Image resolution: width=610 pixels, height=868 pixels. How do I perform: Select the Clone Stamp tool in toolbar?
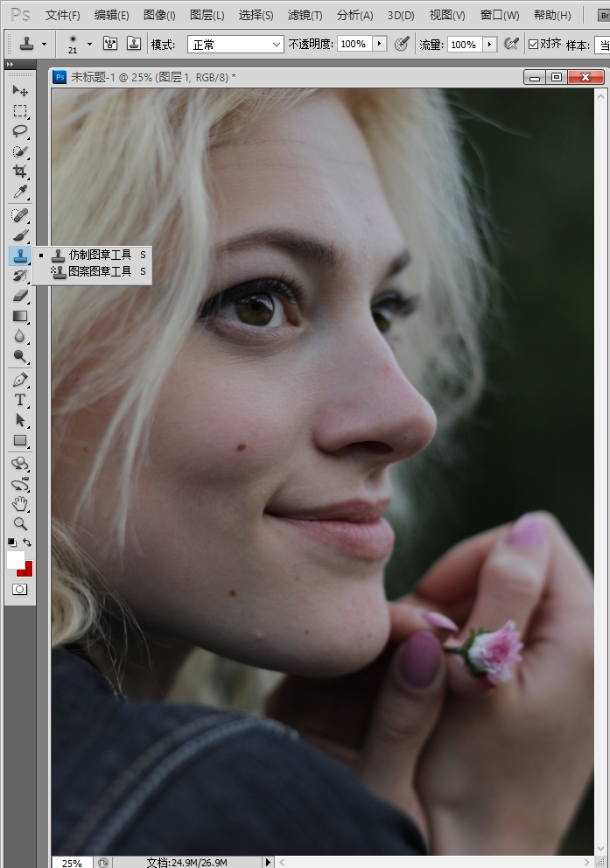[20, 255]
